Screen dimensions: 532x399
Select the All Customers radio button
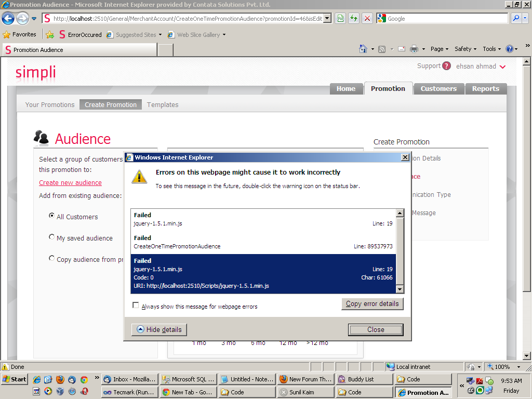click(51, 216)
